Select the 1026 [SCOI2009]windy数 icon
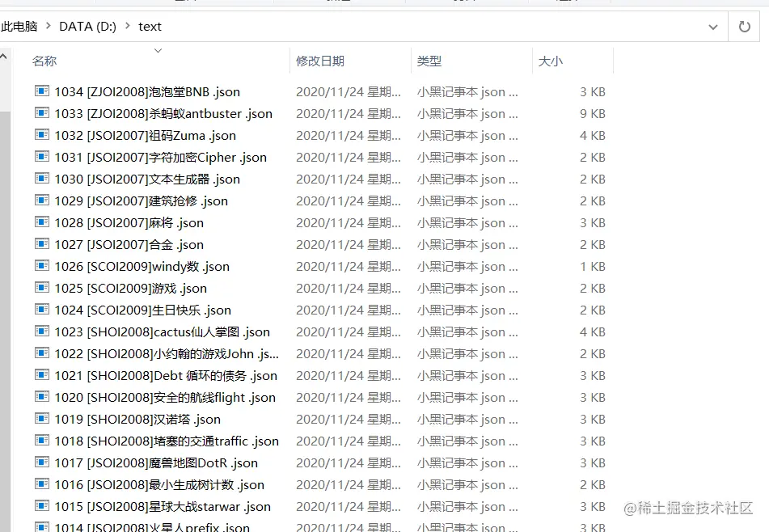This screenshot has width=769, height=532. [42, 266]
